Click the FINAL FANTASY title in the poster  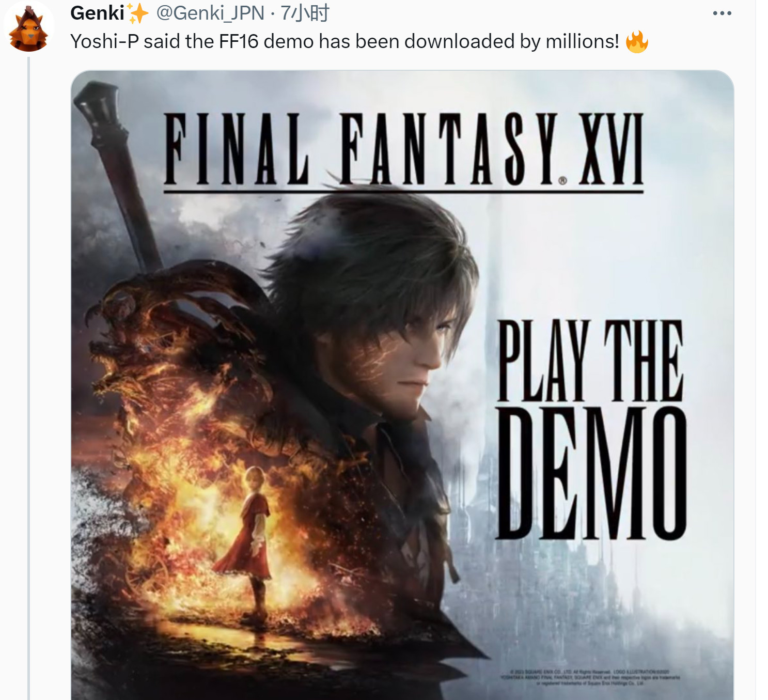[361, 149]
